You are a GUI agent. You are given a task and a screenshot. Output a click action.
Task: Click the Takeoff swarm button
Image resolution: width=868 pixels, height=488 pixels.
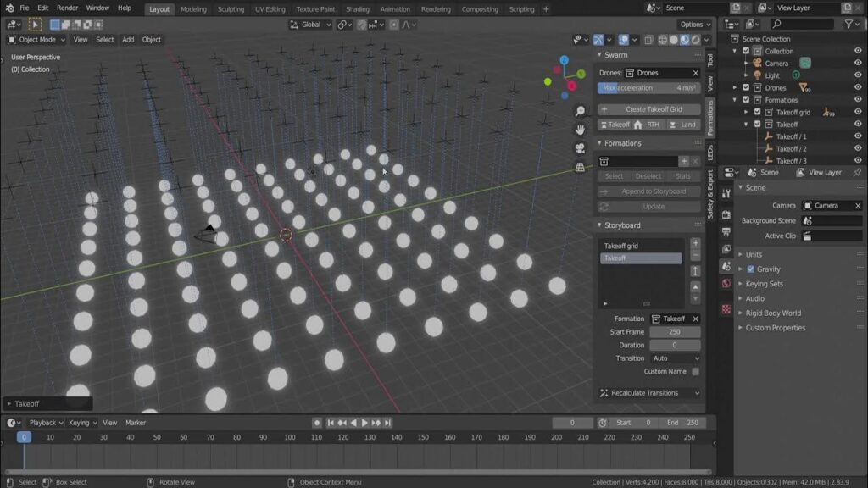pyautogui.click(x=615, y=125)
